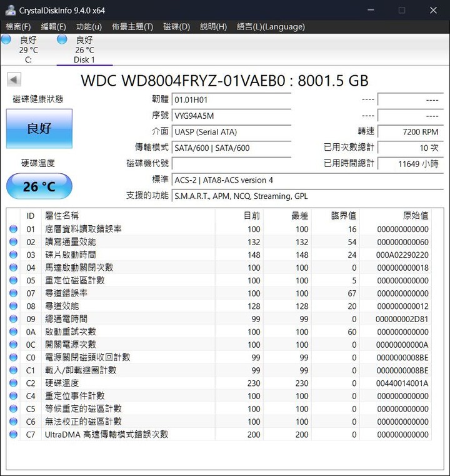Click raw value 000000000018
Screen dimensions: 450x476
402,268
